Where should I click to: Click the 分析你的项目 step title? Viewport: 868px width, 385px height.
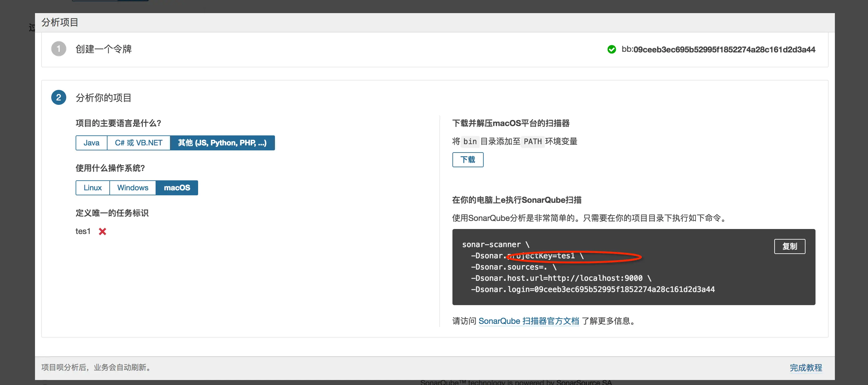pyautogui.click(x=103, y=98)
